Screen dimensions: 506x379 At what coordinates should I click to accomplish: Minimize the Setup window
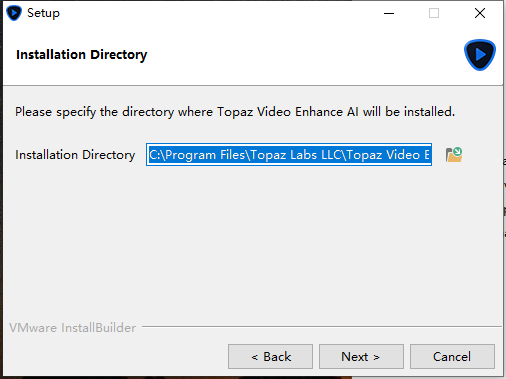[389, 13]
